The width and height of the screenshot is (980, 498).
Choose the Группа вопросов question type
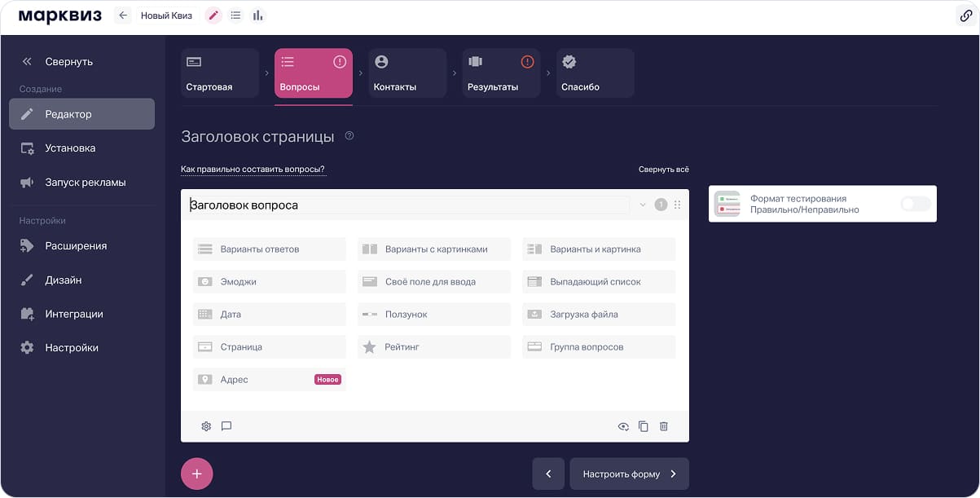pos(599,347)
